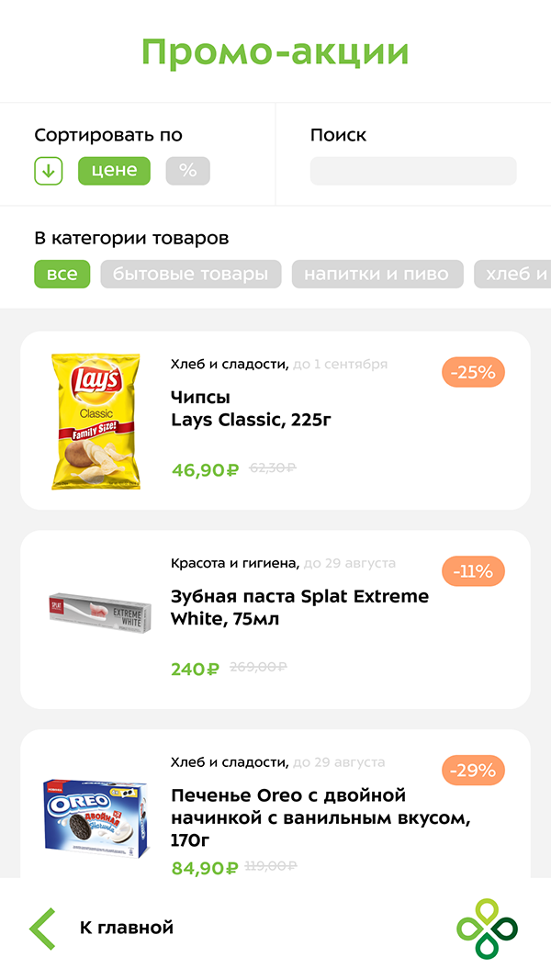Select the 'все' category filter
Viewport: 551px width, 980px height.
(62, 275)
